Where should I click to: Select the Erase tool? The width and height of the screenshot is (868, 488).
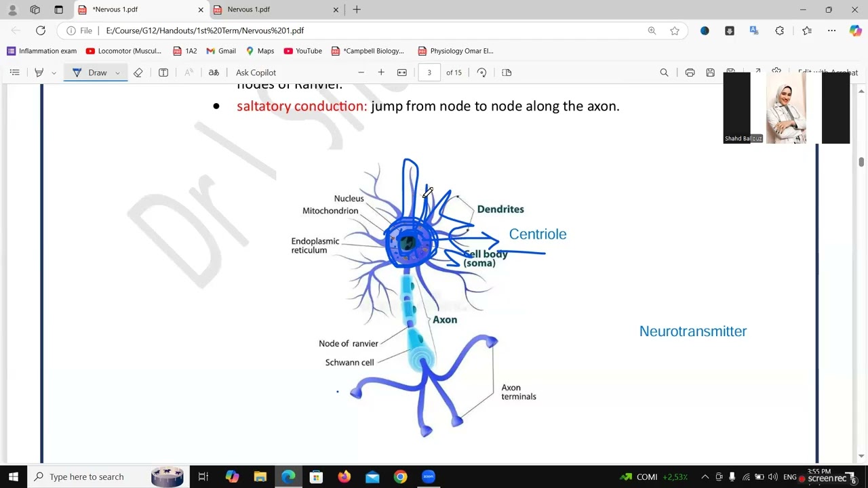coord(138,73)
